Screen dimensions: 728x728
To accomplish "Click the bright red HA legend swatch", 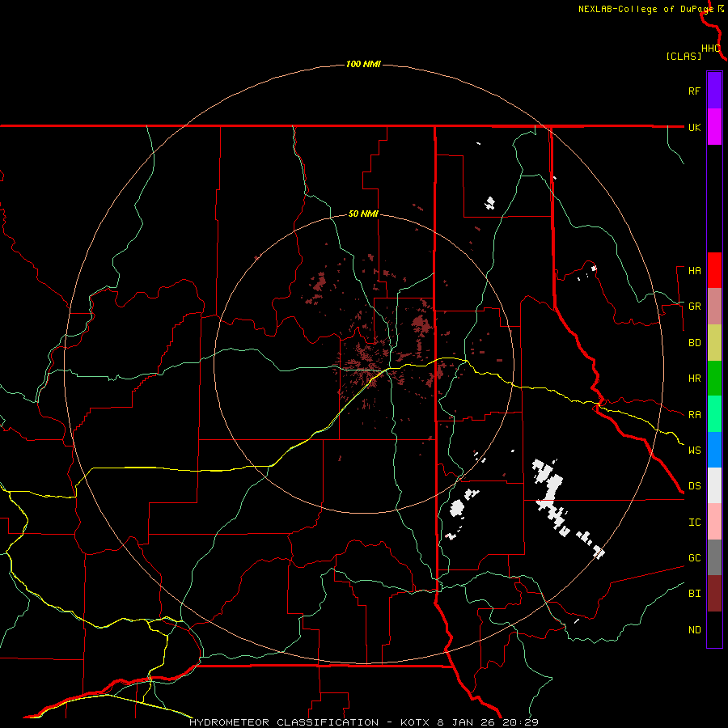I will 714,270.
